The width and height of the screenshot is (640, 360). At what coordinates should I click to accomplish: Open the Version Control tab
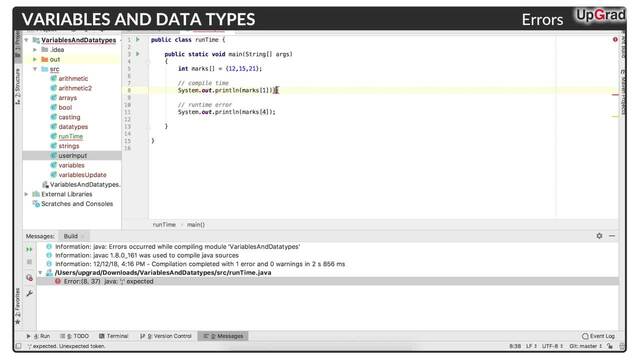[166, 336]
